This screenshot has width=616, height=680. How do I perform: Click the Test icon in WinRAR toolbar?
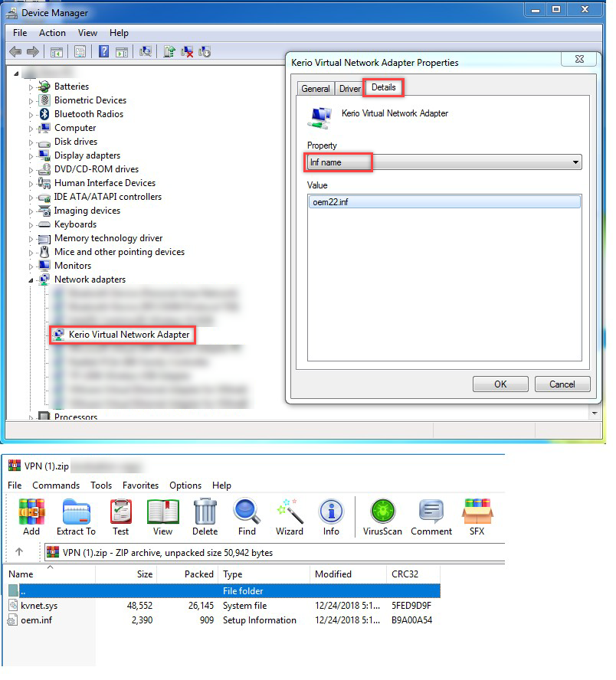click(120, 517)
